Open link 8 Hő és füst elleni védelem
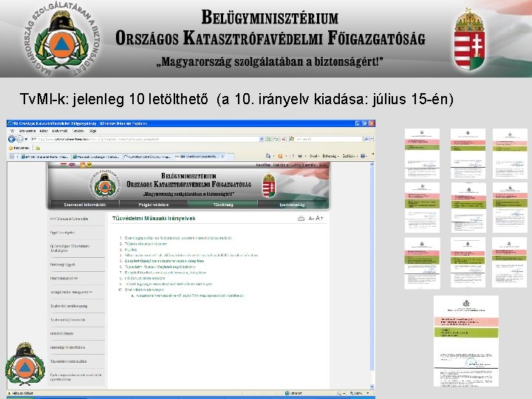Viewport: 532px width, 399px height. tap(145, 279)
